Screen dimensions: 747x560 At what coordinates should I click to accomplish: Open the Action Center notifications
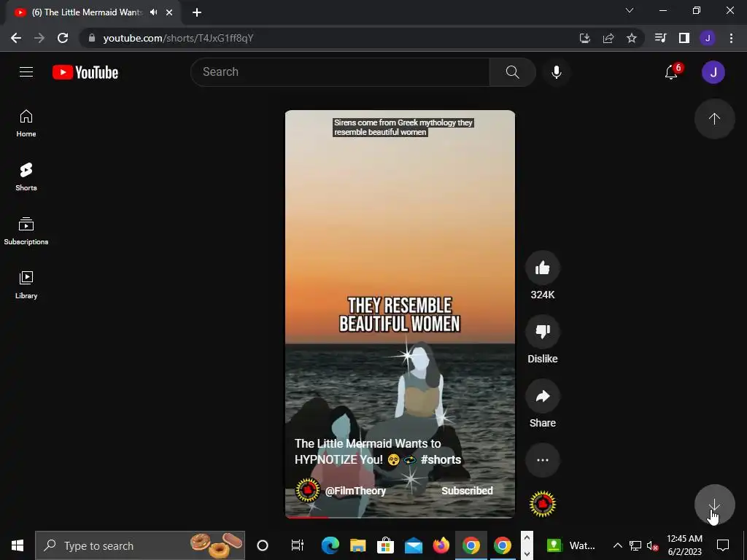tap(723, 545)
